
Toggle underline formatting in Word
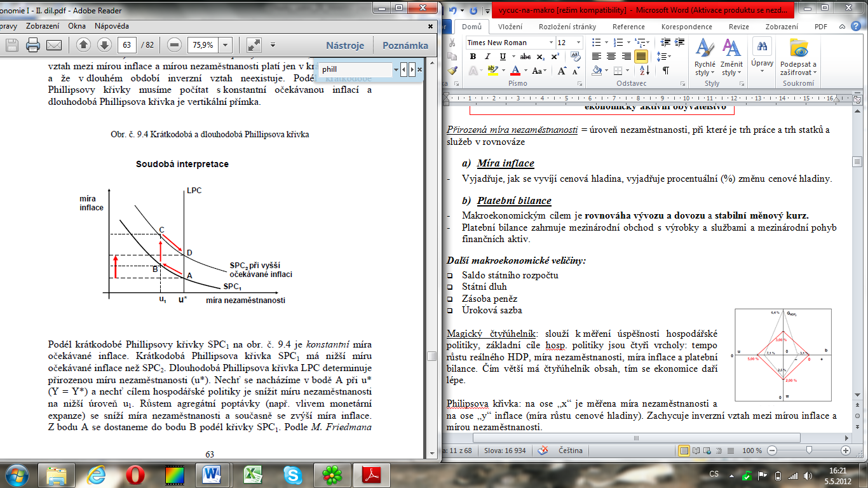[x=503, y=57]
